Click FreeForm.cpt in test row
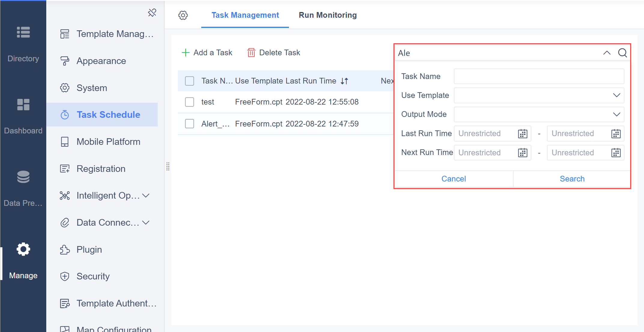The width and height of the screenshot is (644, 332). (259, 102)
